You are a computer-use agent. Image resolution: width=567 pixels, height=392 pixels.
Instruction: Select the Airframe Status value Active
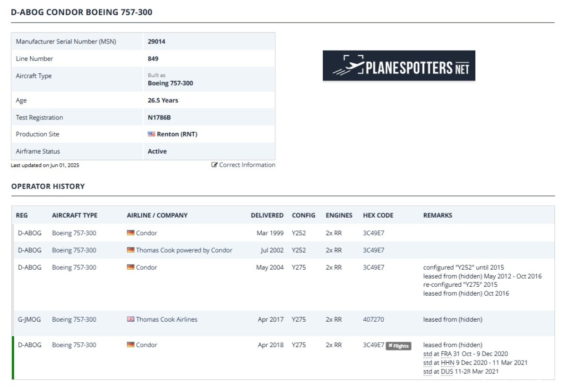(157, 151)
